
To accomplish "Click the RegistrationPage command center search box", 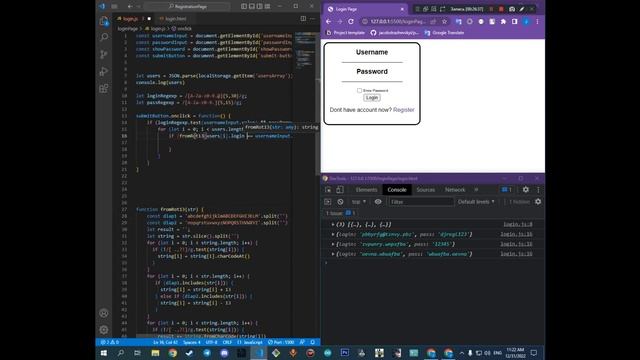I will pyautogui.click(x=188, y=6).
